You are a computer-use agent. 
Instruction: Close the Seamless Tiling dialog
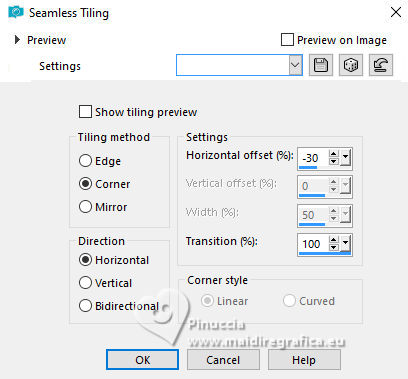click(396, 12)
